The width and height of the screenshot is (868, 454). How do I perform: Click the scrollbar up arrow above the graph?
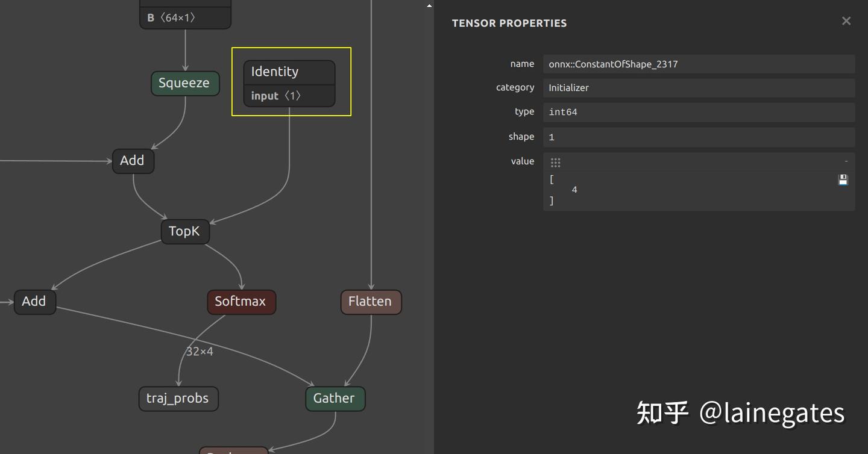coord(429,4)
